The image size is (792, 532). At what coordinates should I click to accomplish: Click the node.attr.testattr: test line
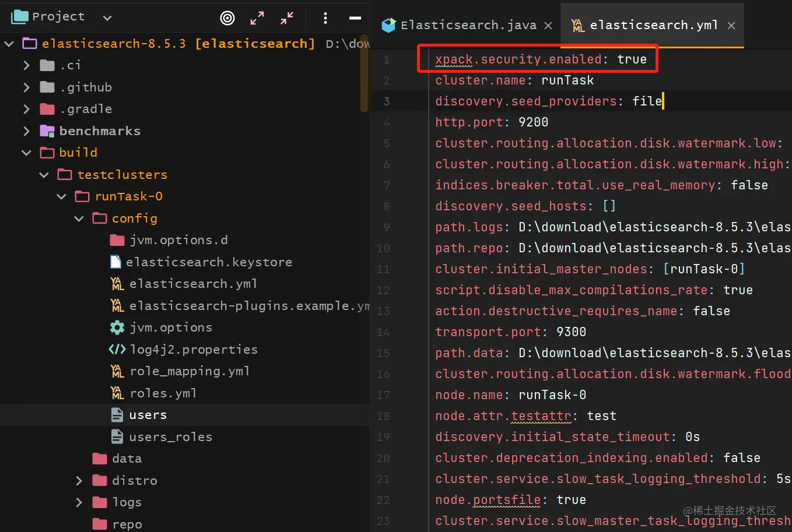pos(525,416)
